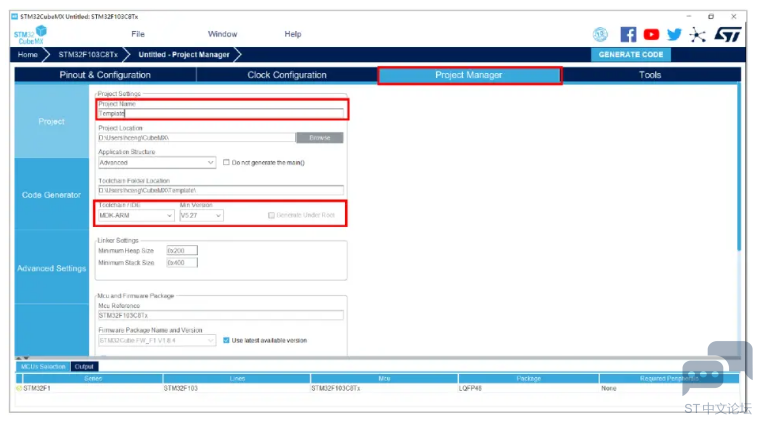Image resolution: width=761 pixels, height=424 pixels.
Task: Open Firmware Package Name and Version dropdown
Action: [x=157, y=341]
